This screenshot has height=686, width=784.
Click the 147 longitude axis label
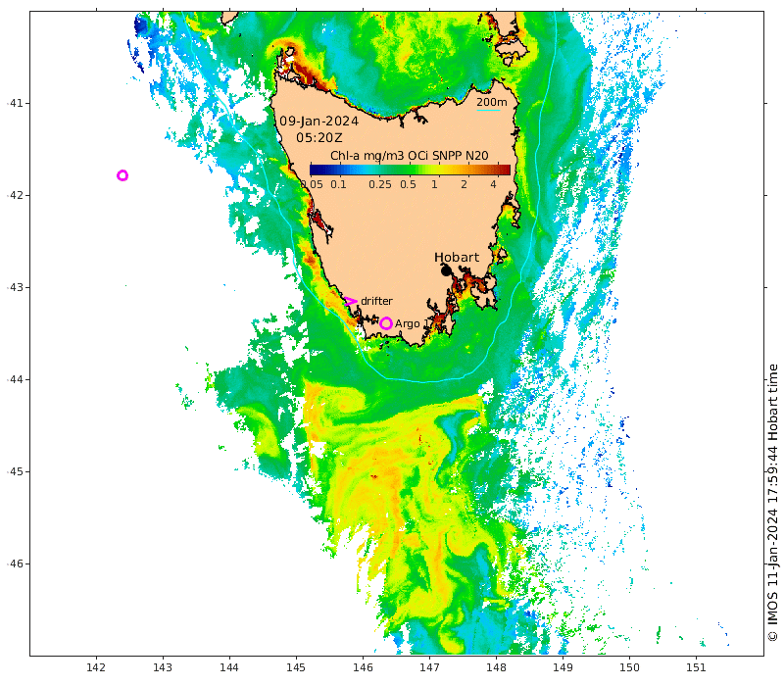[429, 668]
